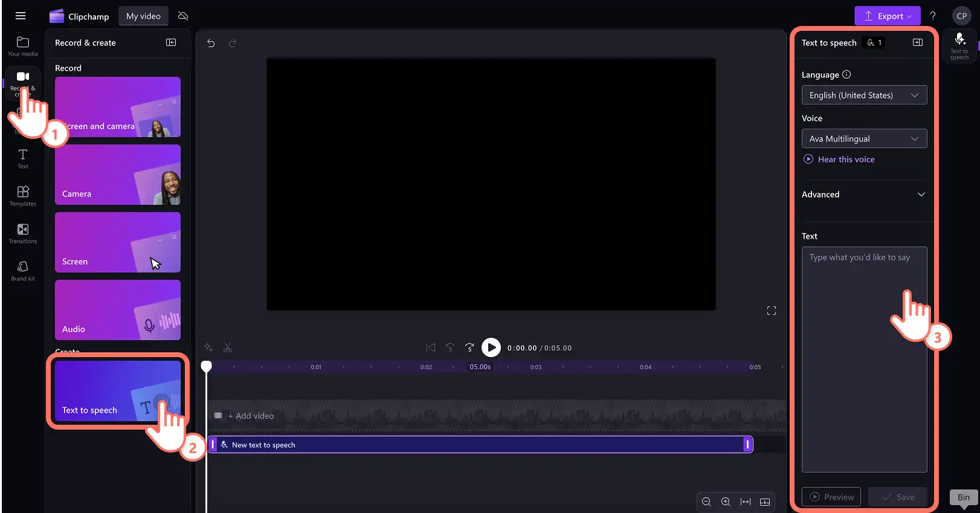Open the CP account avatar
Screen dimensions: 980x513
tap(962, 16)
